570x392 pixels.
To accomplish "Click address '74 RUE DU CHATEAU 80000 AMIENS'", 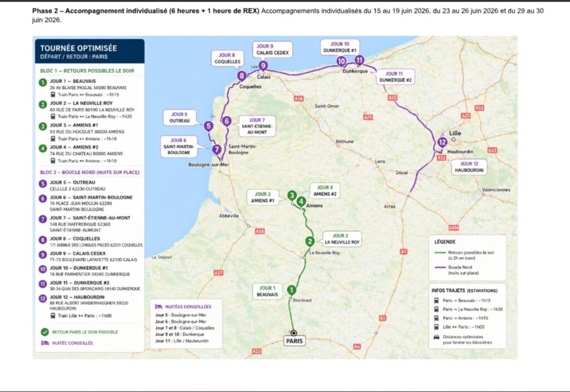I will pyautogui.click(x=86, y=154).
